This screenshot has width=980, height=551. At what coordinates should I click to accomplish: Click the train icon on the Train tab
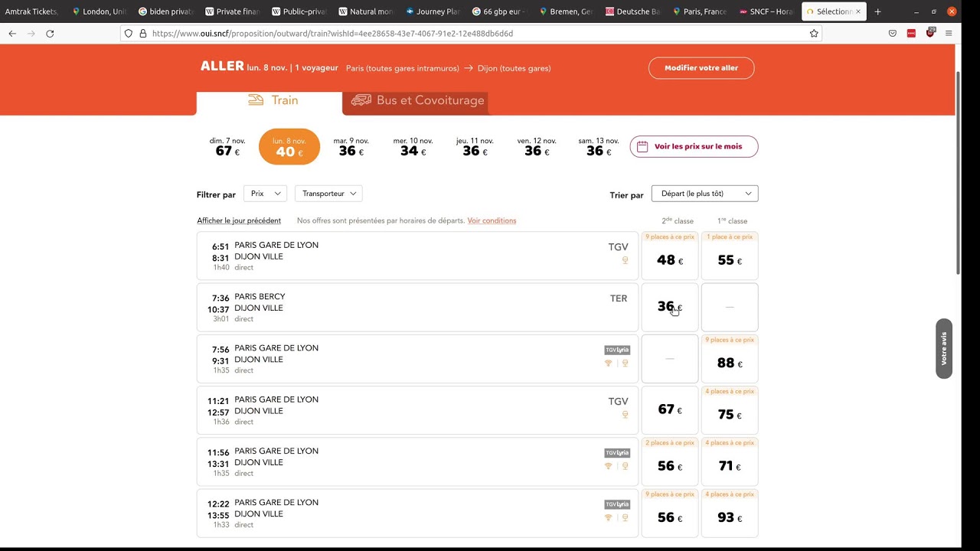coord(256,100)
